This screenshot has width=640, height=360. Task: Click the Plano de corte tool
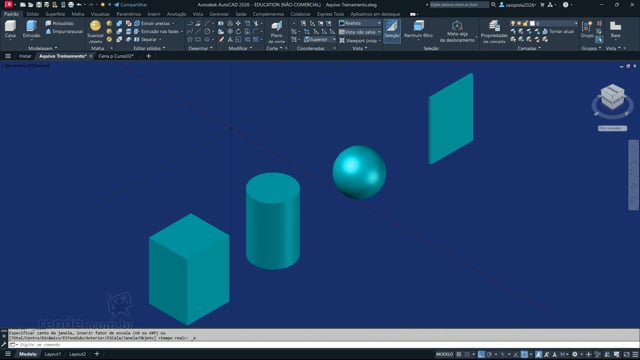point(276,31)
